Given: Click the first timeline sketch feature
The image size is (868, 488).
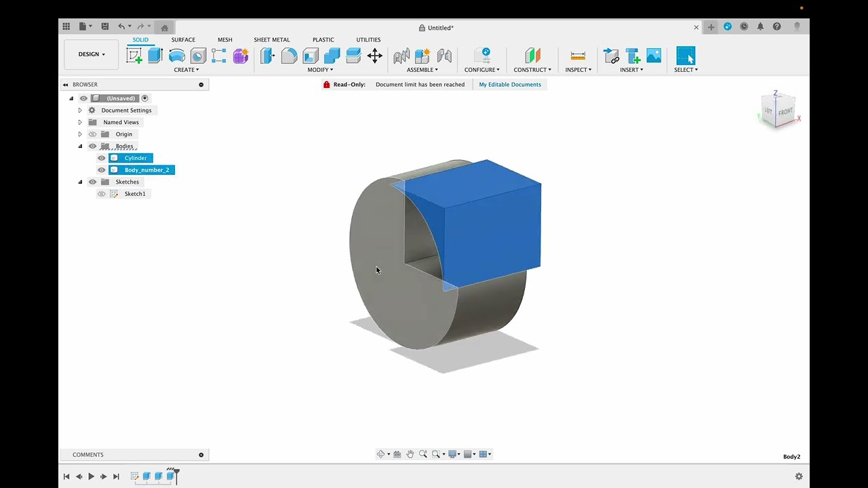Looking at the screenshot, I should click(x=134, y=476).
